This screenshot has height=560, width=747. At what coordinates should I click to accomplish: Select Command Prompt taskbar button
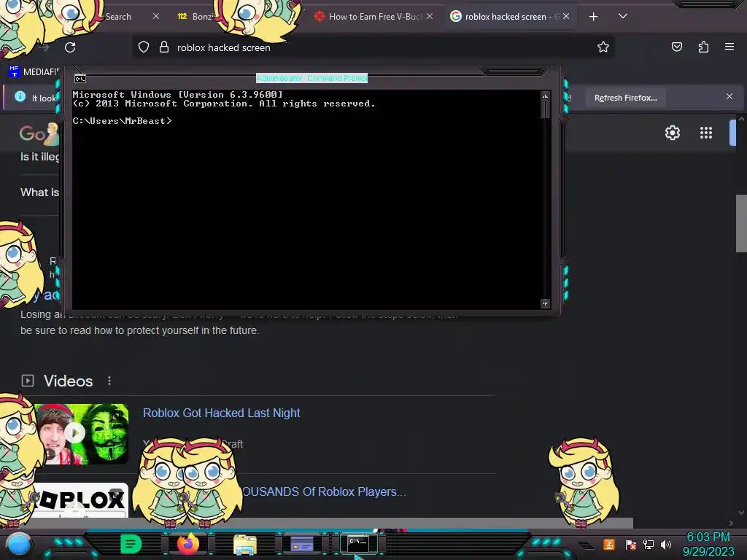pyautogui.click(x=358, y=544)
